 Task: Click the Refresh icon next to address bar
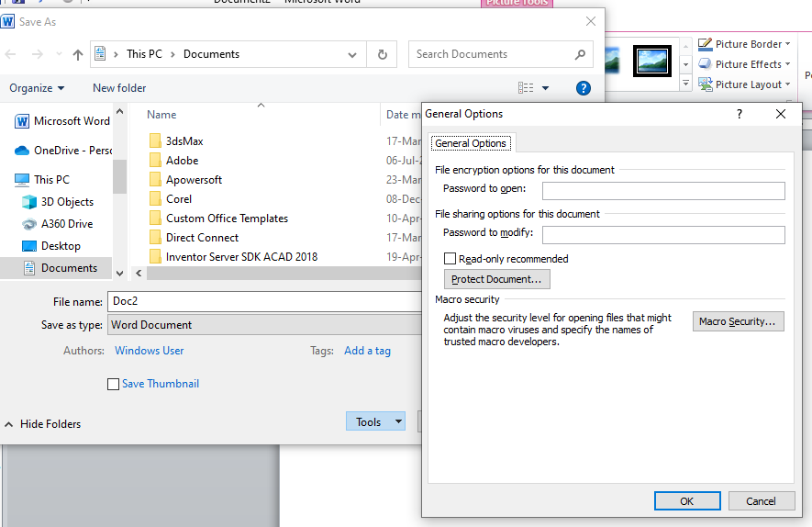click(382, 54)
